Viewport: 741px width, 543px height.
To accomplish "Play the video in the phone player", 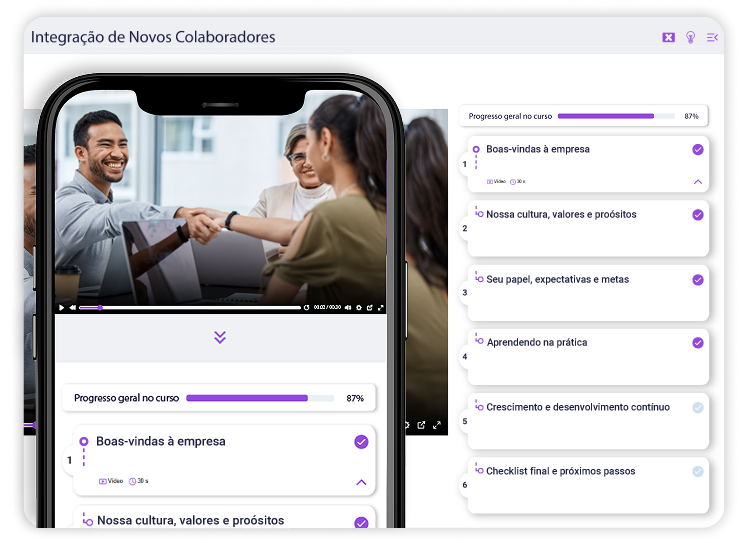I will tap(61, 308).
